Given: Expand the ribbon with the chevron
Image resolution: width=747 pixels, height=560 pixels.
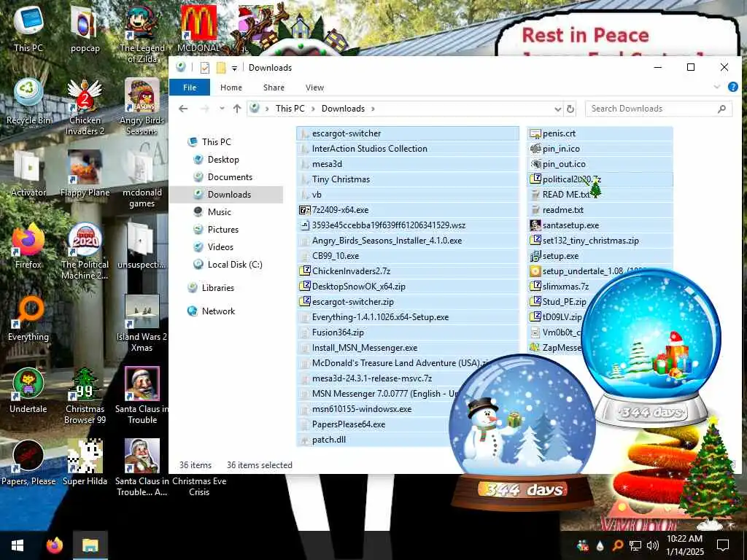Looking at the screenshot, I should 717,87.
